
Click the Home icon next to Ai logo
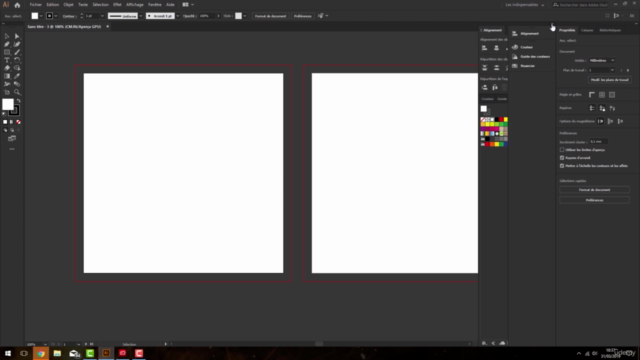click(17, 5)
